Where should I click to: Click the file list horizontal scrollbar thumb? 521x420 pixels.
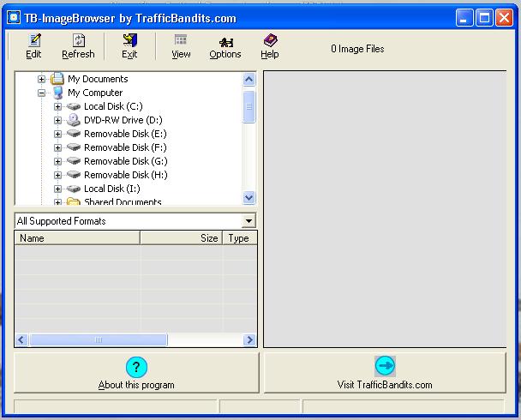99,340
